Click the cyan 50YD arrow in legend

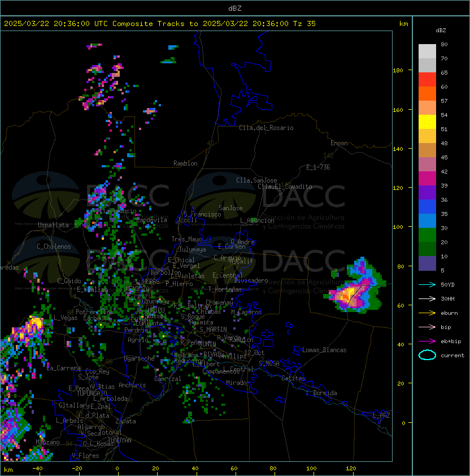pyautogui.click(x=427, y=285)
